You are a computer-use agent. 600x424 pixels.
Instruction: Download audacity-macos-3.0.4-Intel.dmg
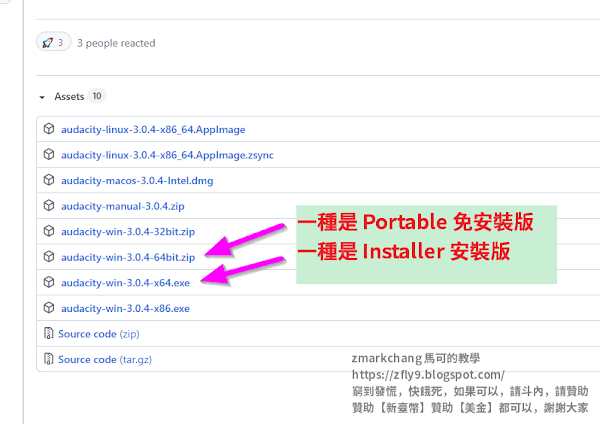point(137,181)
